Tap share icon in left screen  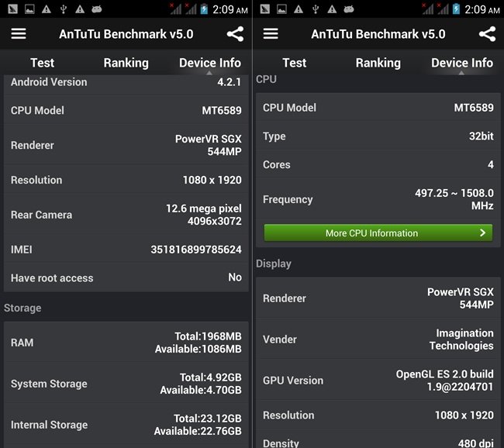235,34
